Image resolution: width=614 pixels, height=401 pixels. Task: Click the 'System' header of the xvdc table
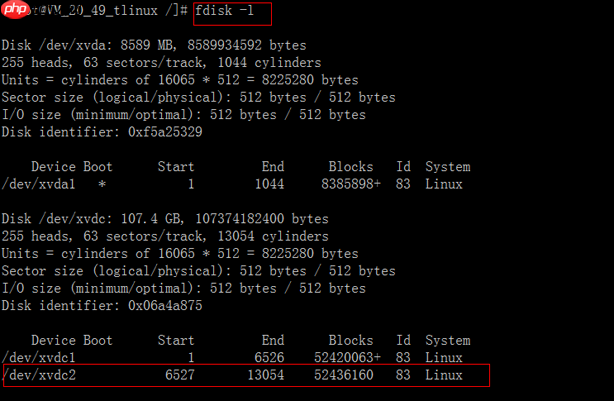pyautogui.click(x=448, y=341)
